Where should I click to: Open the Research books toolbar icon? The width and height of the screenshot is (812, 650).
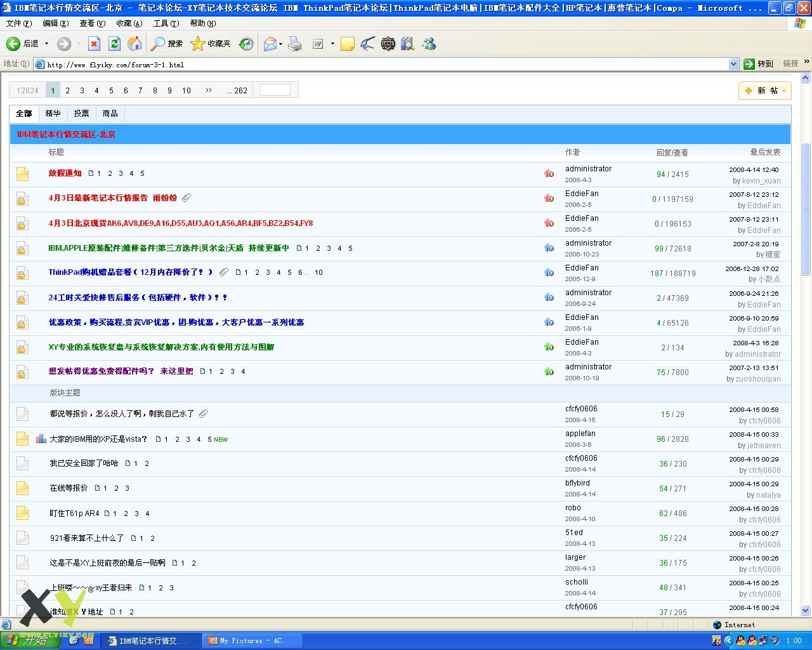point(407,44)
